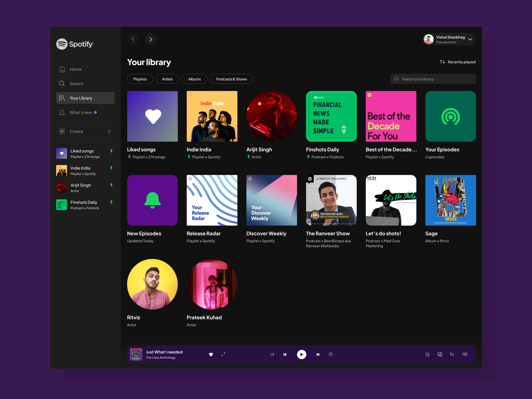Toggle repeat mode in the player
Image resolution: width=532 pixels, height=399 pixels.
(331, 354)
